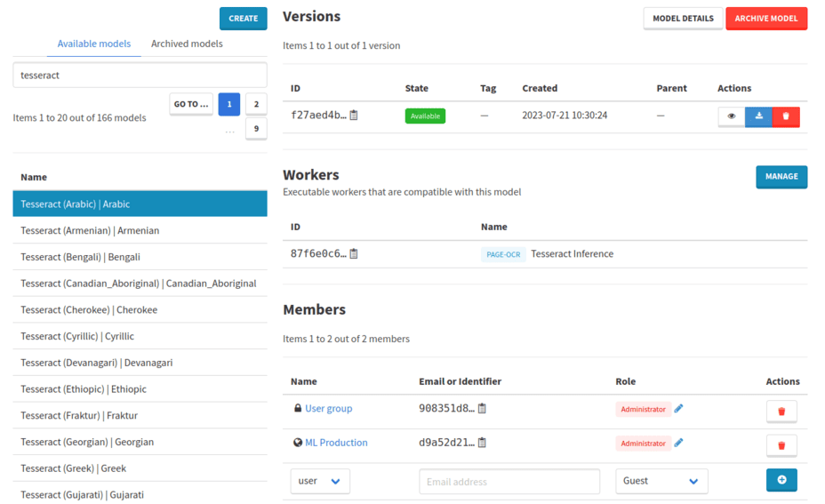This screenshot has width=825, height=504.
Task: Edit role of User group member
Action: click(678, 408)
